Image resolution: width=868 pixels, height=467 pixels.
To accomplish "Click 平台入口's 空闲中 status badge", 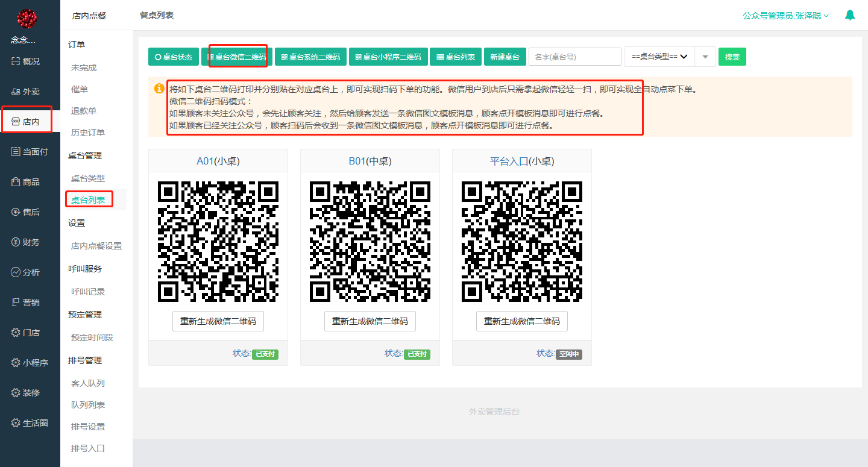I will [x=569, y=354].
